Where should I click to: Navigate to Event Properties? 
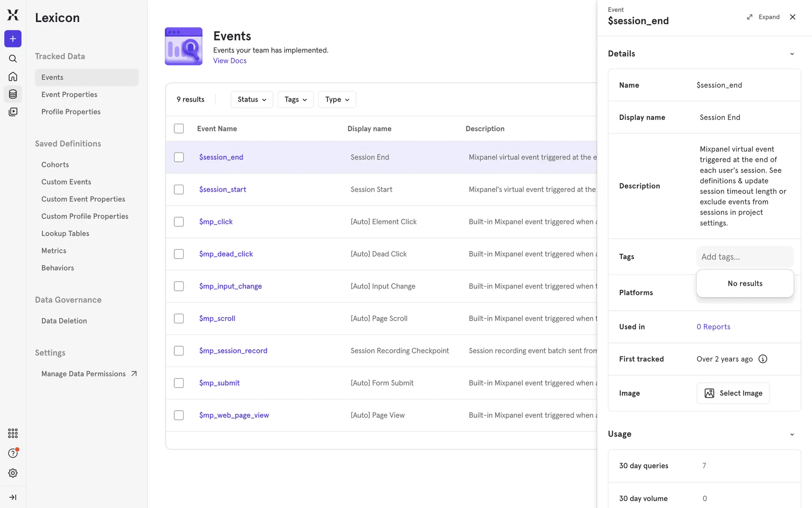tap(69, 94)
